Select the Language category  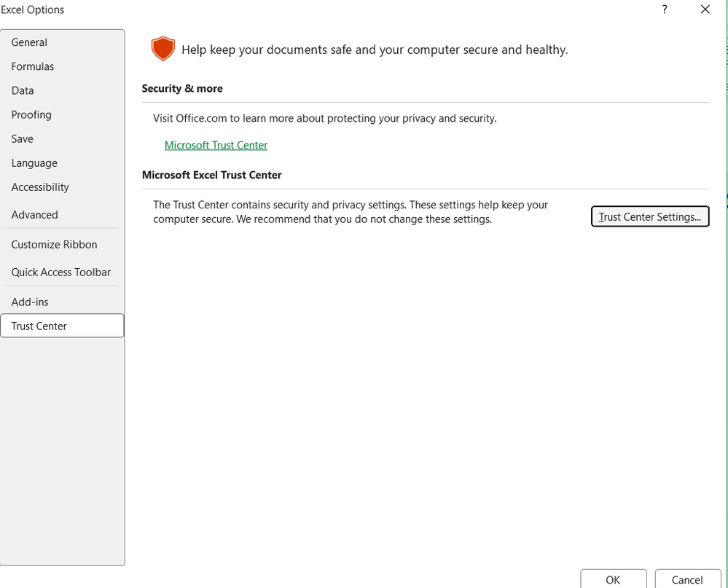[34, 163]
